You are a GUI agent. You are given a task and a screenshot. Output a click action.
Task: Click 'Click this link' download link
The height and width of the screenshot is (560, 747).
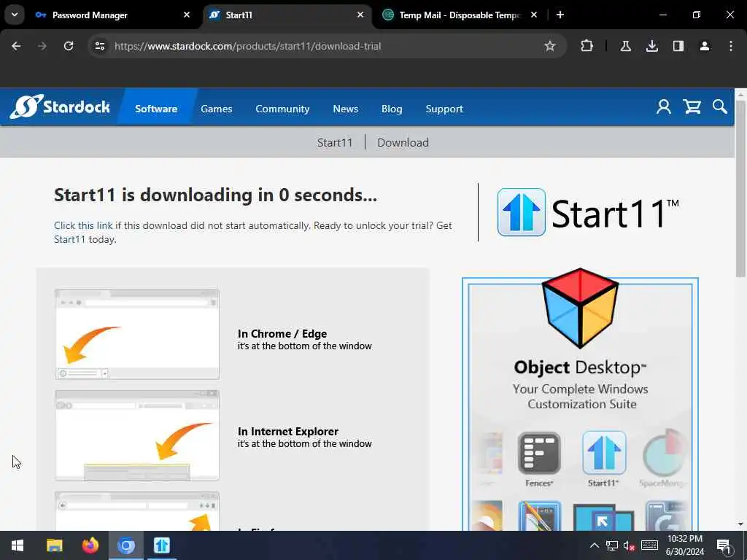[83, 225]
